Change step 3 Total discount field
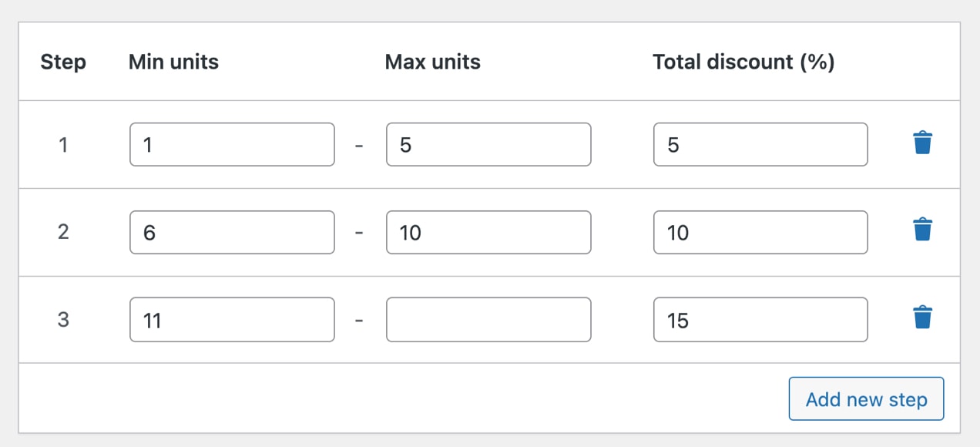This screenshot has width=980, height=447. pos(760,319)
